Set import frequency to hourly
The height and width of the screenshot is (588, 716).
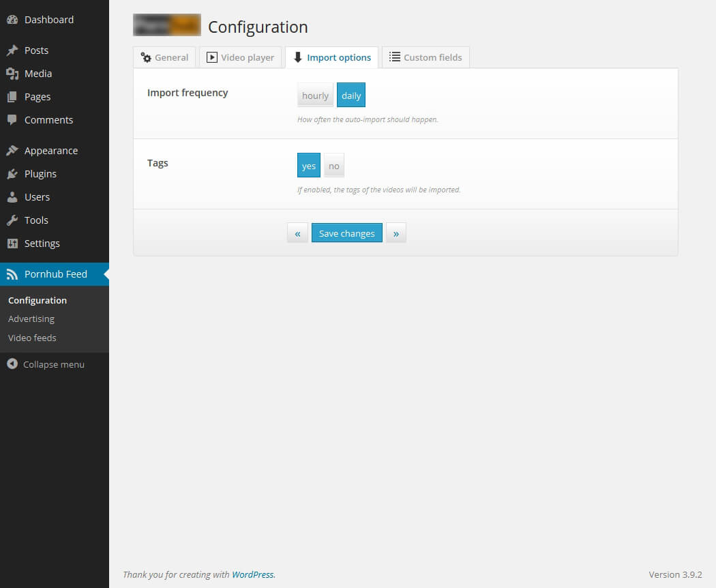(315, 95)
